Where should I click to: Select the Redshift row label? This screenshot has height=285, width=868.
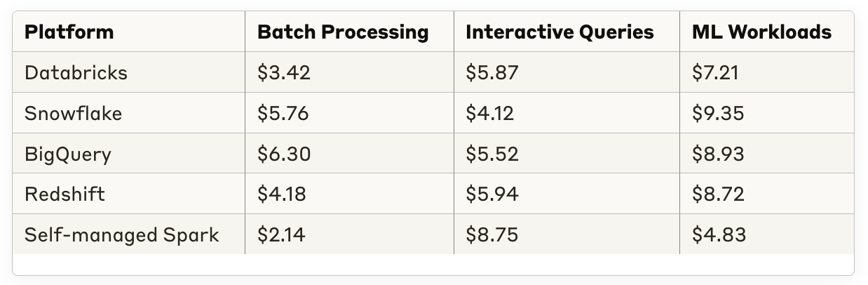click(65, 194)
